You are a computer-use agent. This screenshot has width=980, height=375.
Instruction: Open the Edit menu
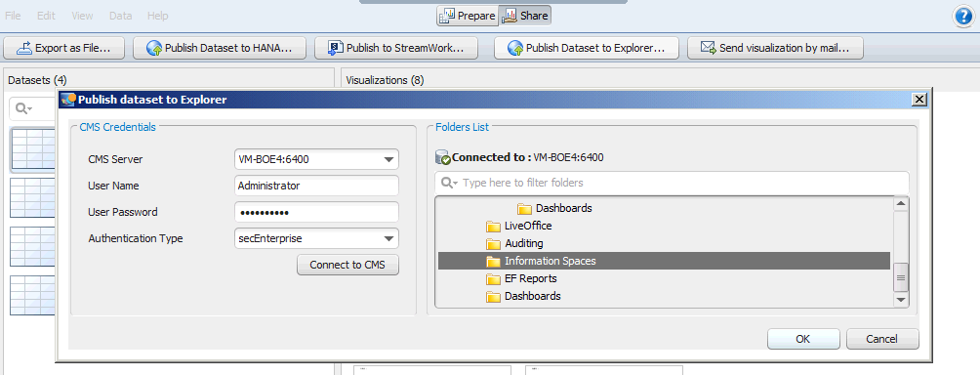[x=46, y=16]
